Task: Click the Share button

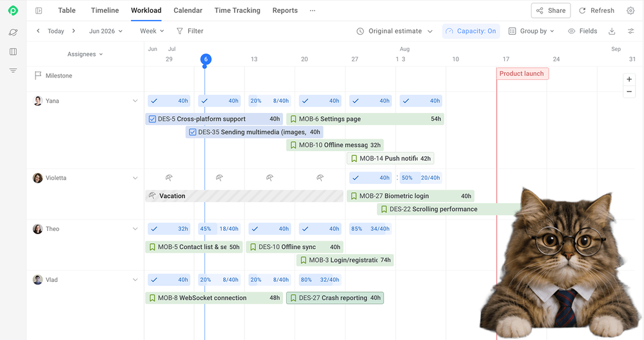Action: coord(551,11)
